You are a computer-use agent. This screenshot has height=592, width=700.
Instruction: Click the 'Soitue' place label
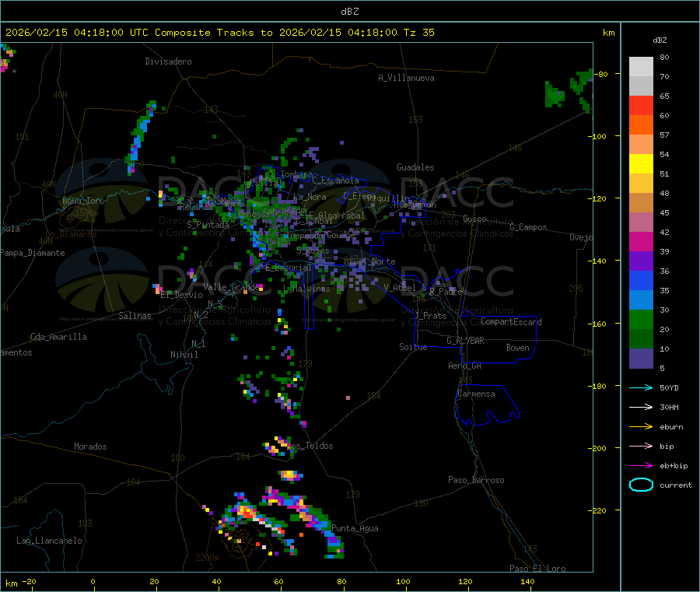pos(413,347)
